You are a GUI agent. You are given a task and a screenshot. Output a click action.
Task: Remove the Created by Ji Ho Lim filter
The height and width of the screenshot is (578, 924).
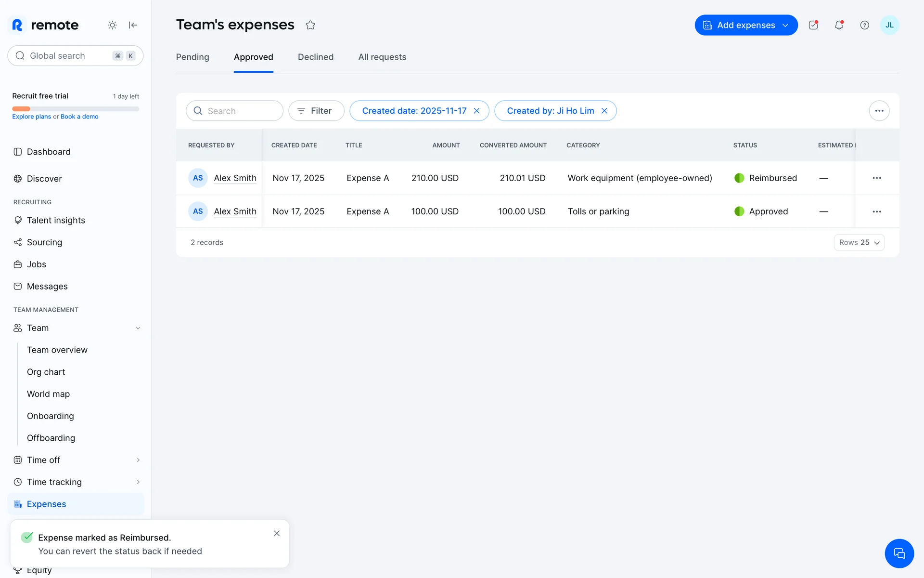pos(604,111)
